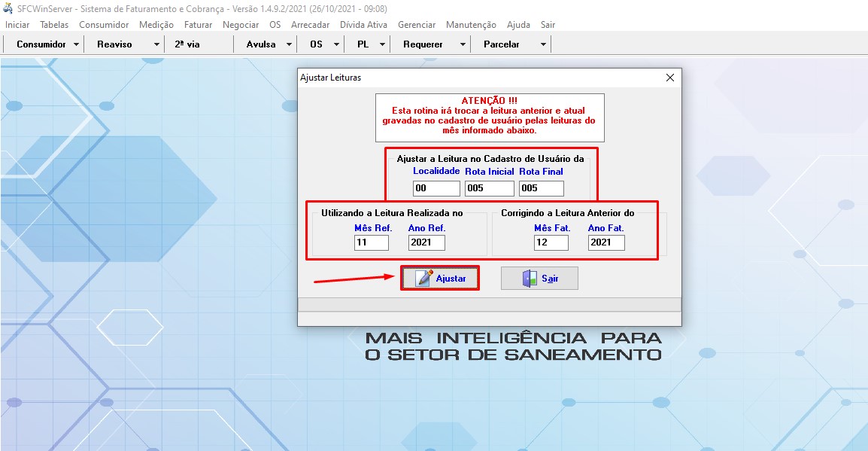868x451 pixels.
Task: Open the Parcelar dropdown arrow
Action: tap(543, 44)
